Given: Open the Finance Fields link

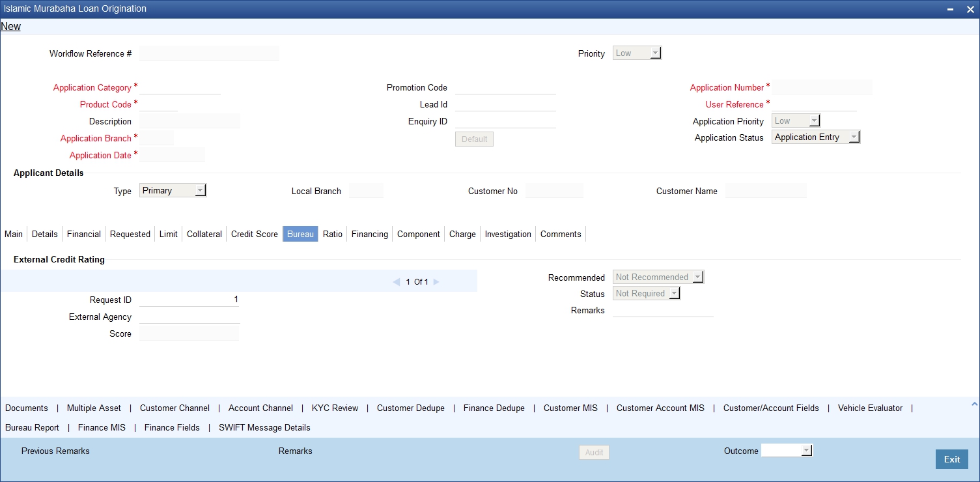Looking at the screenshot, I should (x=172, y=427).
